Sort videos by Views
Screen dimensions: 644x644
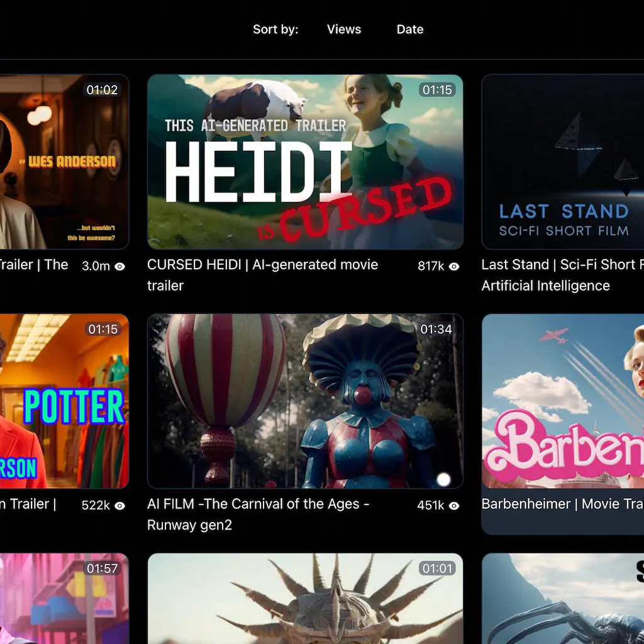[x=343, y=30]
